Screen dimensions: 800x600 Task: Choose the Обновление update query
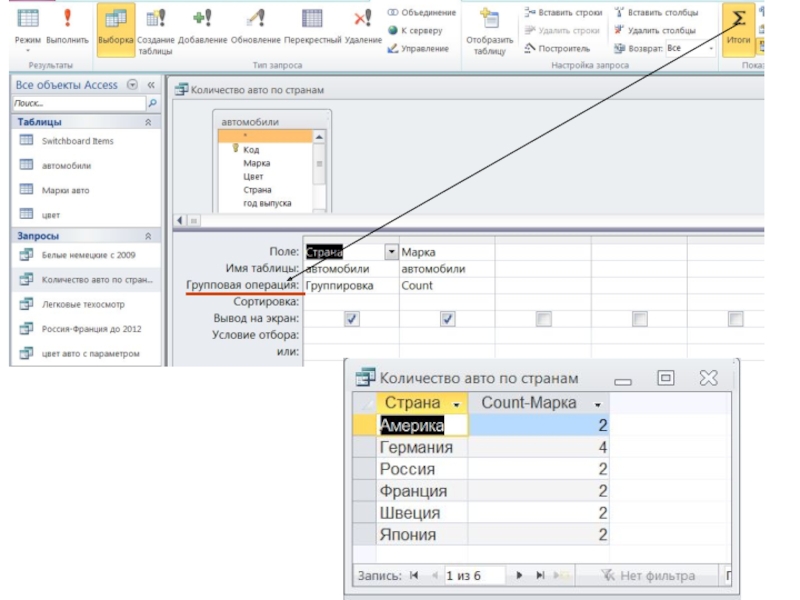256,27
